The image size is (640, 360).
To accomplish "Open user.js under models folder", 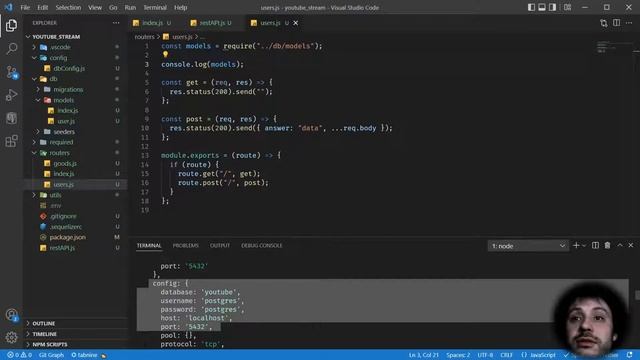I will 66,121.
